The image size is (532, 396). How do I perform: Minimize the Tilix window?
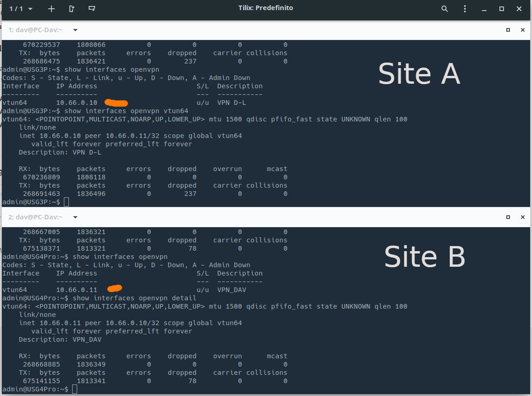[x=484, y=9]
